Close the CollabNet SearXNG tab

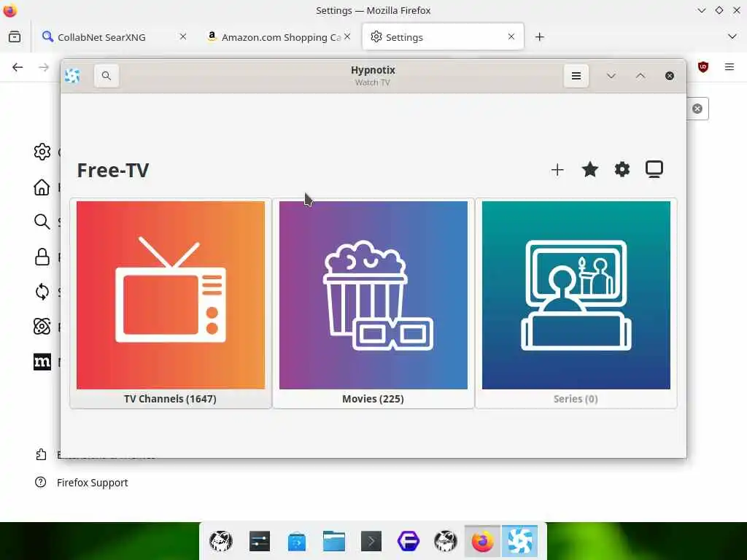click(183, 36)
